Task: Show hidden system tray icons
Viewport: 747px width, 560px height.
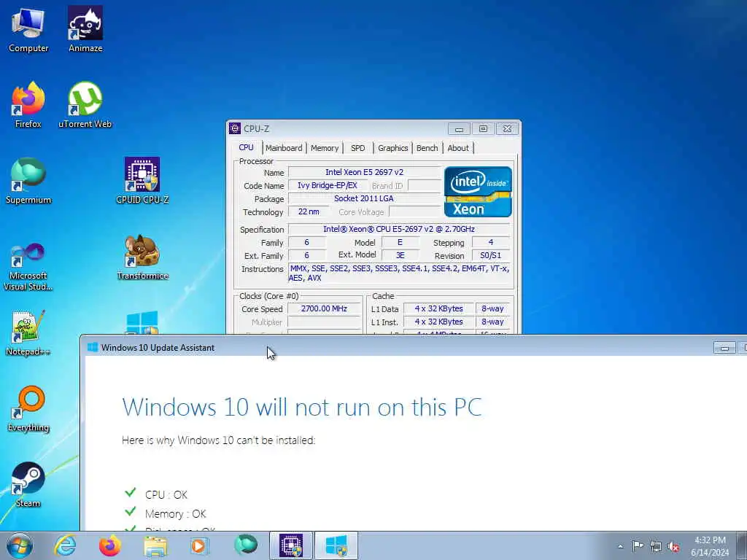Action: click(x=620, y=546)
